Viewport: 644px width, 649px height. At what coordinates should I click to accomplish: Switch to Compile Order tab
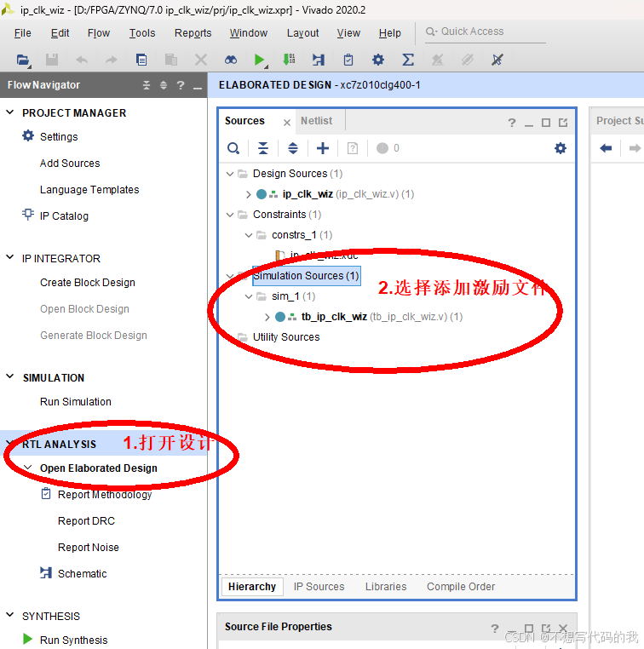pos(461,587)
